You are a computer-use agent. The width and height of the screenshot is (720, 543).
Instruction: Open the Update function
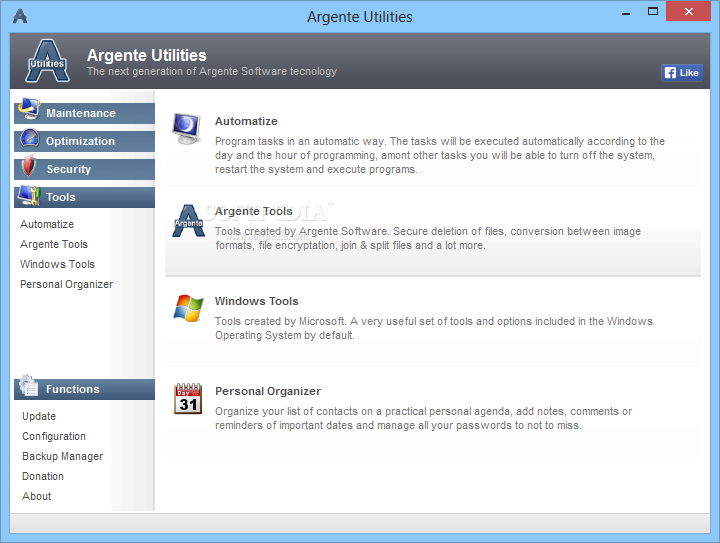click(39, 416)
